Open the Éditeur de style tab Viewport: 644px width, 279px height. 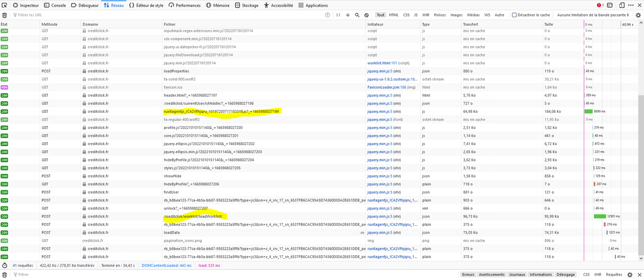[146, 5]
